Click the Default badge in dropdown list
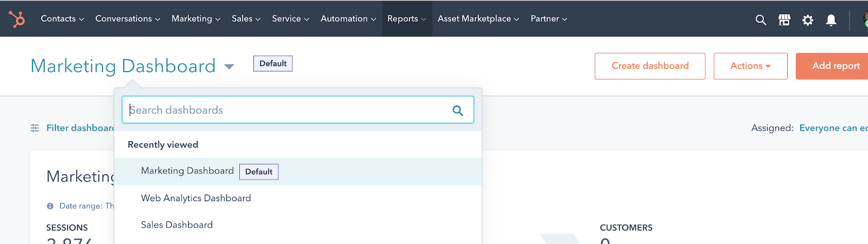868x244 pixels. pos(259,172)
